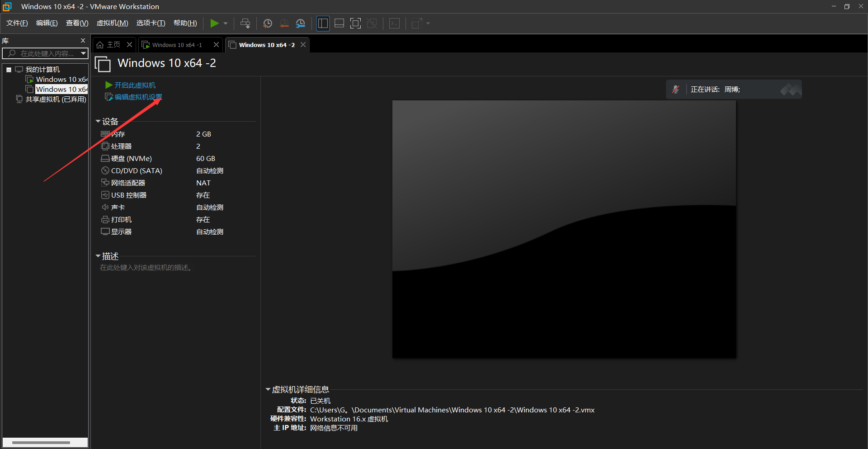The image size is (868, 449).
Task: Click the revert to snapshot toolbar icon
Action: tap(284, 24)
